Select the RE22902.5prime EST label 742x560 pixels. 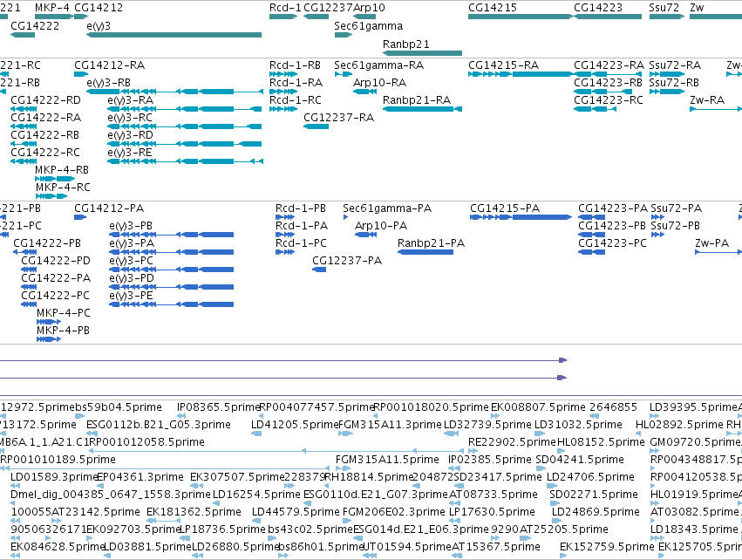[512, 442]
